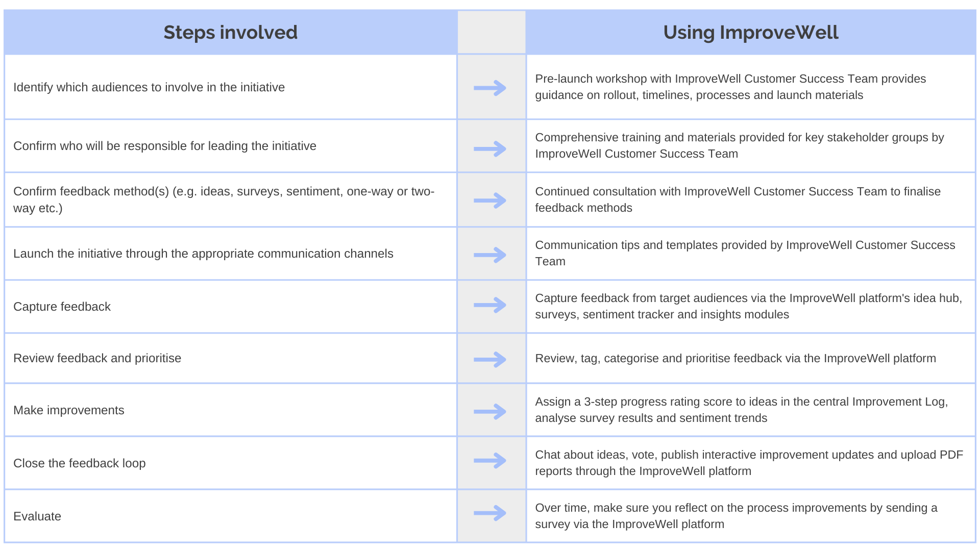Click the arrow beside Launch the initiative row
The height and width of the screenshot is (551, 980).
(490, 255)
